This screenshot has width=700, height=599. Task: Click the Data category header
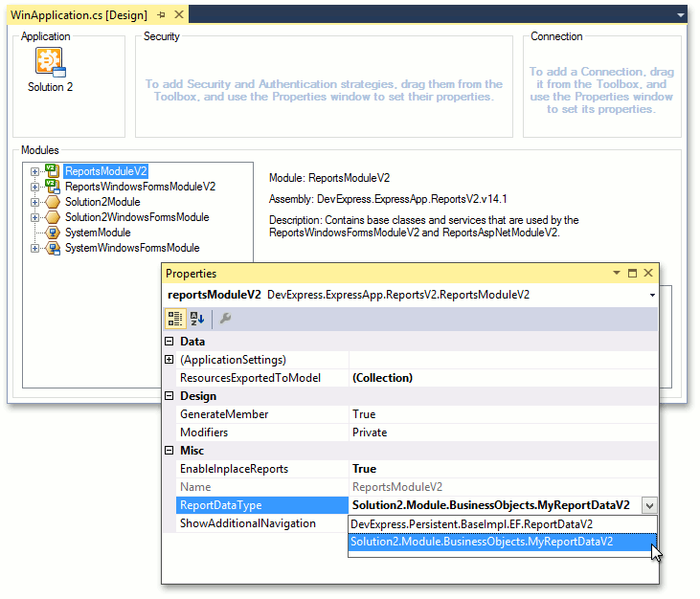(192, 342)
